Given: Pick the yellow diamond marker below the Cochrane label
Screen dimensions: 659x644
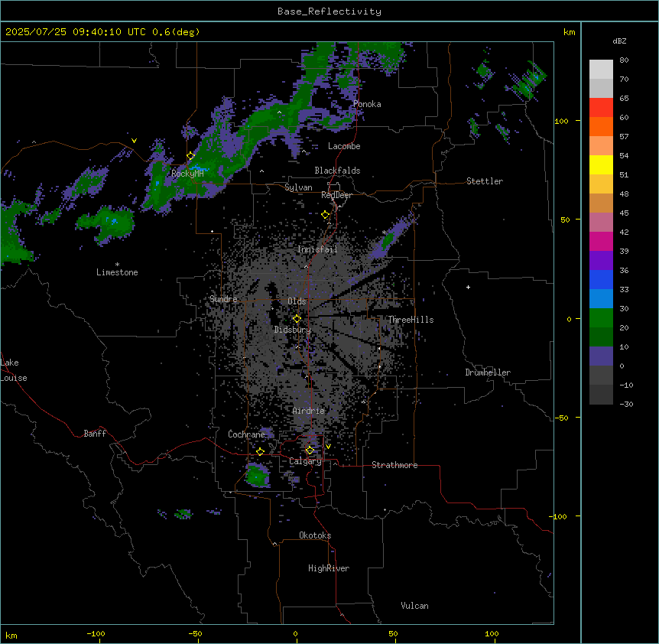Looking at the screenshot, I should pos(260,451).
